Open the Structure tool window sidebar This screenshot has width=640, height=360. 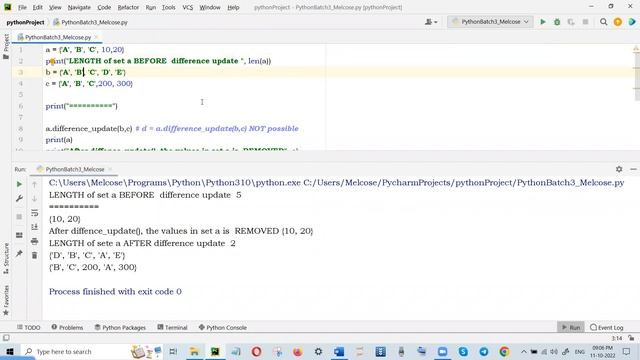pos(6,258)
